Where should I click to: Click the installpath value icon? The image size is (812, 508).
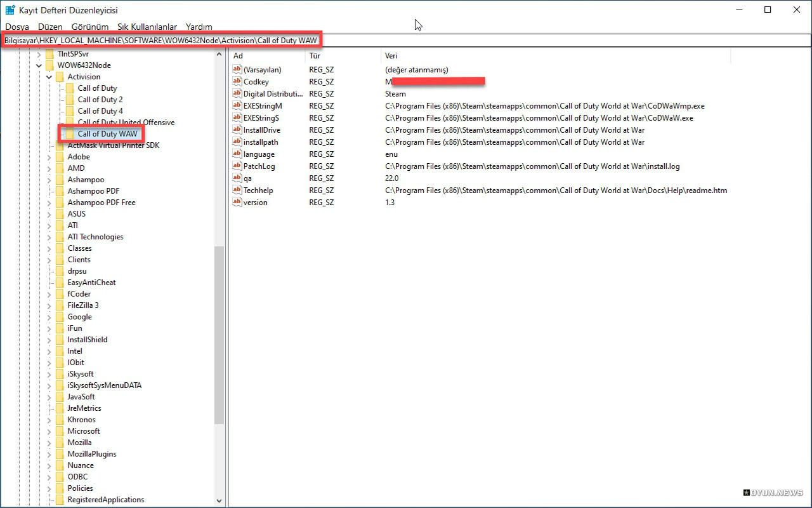tap(237, 142)
